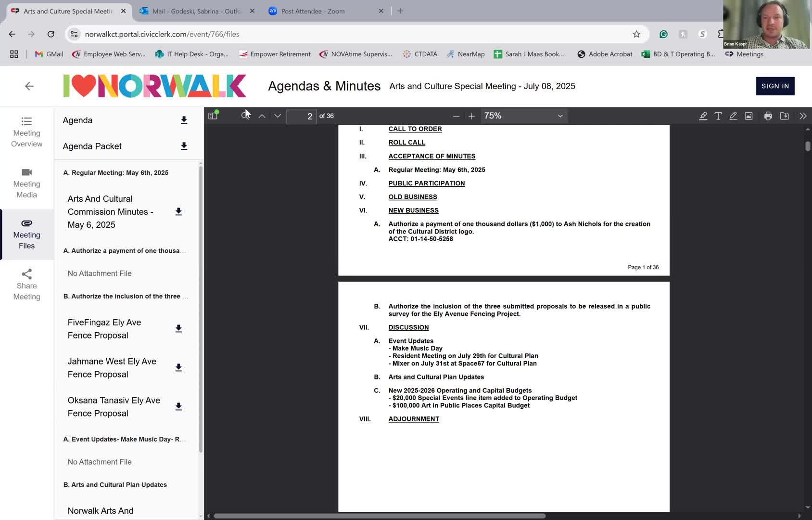Open Oksana Tanasiv Ely Ave Fence Proposal
The image size is (812, 520).
(114, 406)
